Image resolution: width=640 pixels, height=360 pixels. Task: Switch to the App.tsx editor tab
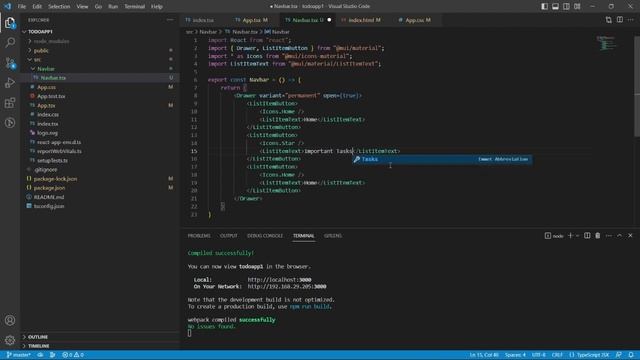click(x=255, y=20)
